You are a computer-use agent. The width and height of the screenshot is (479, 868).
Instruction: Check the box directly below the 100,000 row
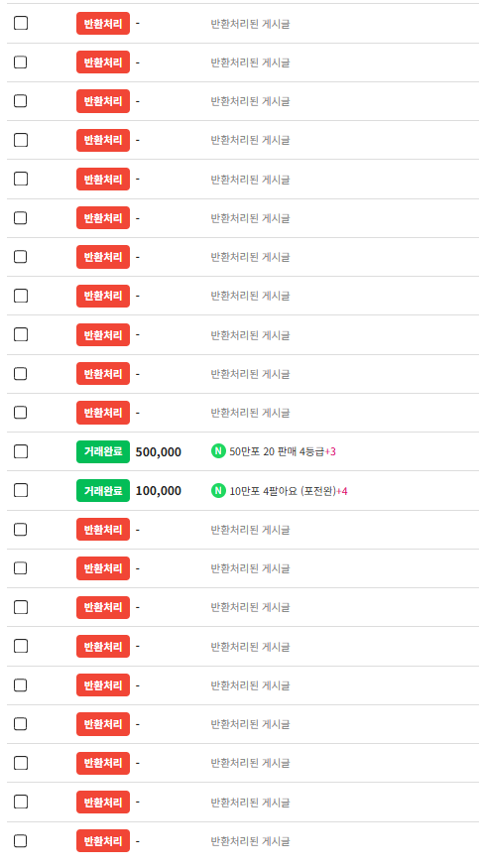coord(21,529)
